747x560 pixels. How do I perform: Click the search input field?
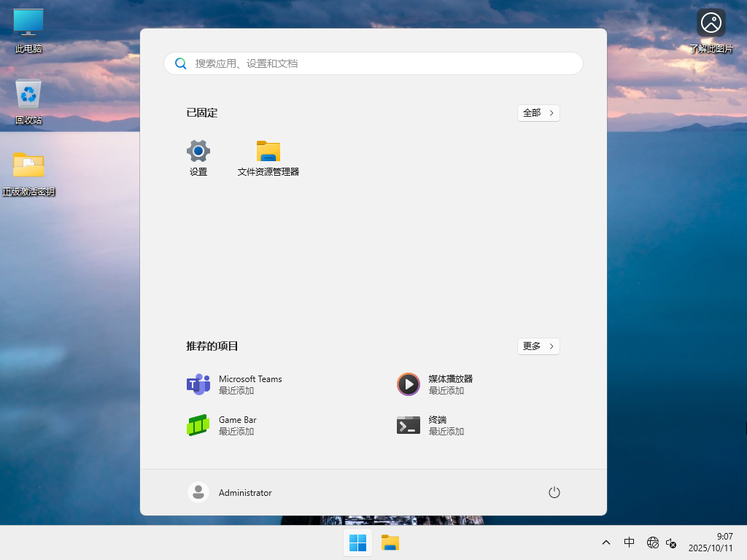373,63
